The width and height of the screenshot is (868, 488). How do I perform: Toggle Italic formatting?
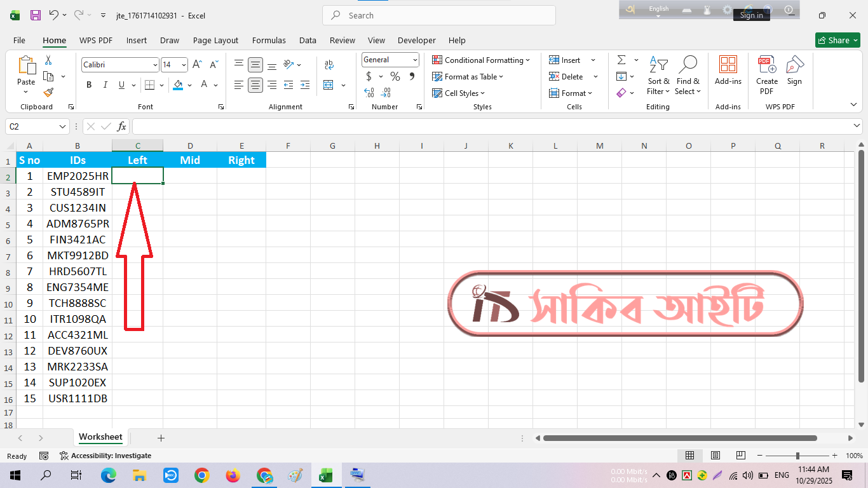pyautogui.click(x=105, y=85)
